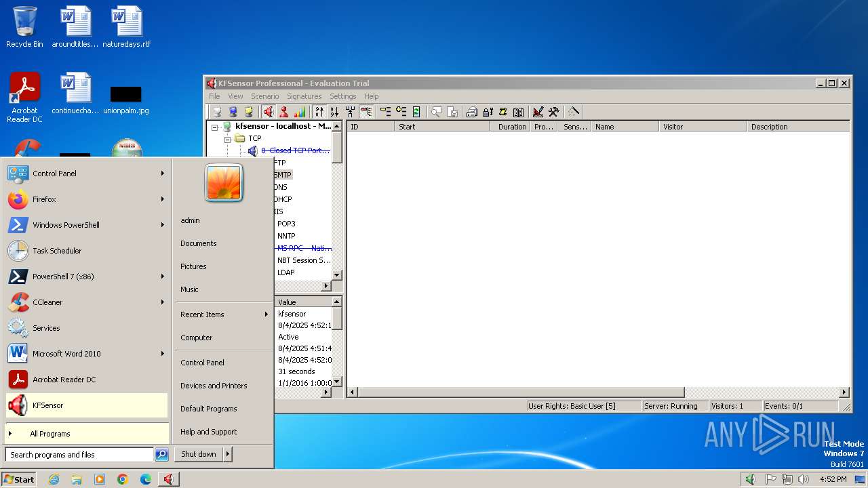
Task: Click KFSensor icon in the taskbar
Action: point(167,479)
